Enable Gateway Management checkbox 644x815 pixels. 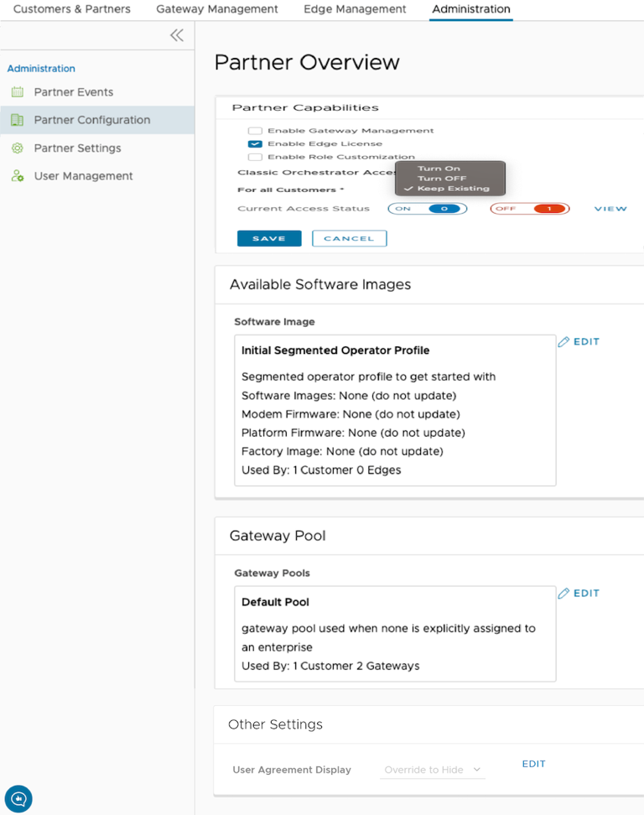tap(255, 131)
